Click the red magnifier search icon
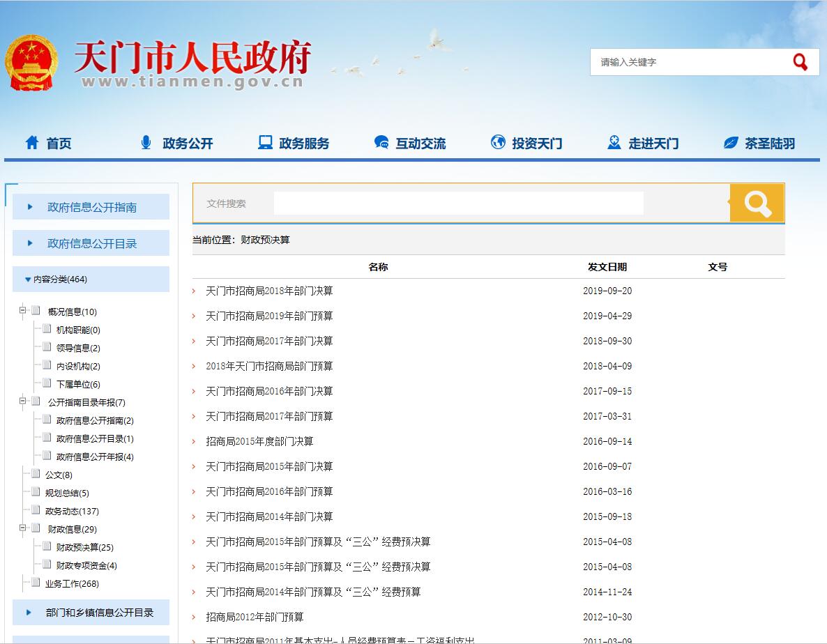The width and height of the screenshot is (827, 644). pyautogui.click(x=800, y=62)
